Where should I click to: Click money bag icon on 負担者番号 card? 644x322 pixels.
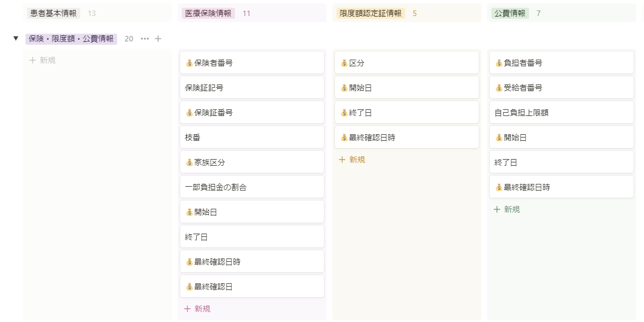[x=499, y=63]
